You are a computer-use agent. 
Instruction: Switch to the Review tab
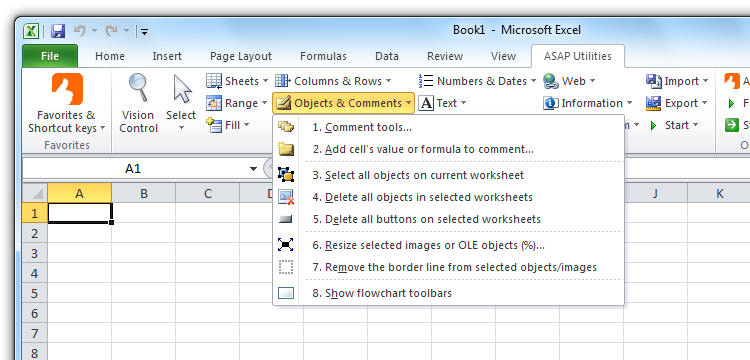click(x=445, y=56)
